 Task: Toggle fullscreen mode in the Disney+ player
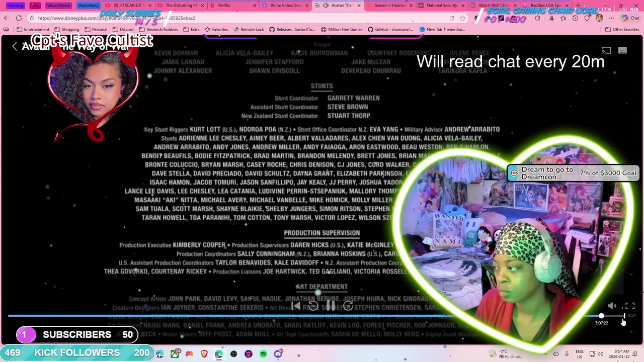click(x=629, y=306)
